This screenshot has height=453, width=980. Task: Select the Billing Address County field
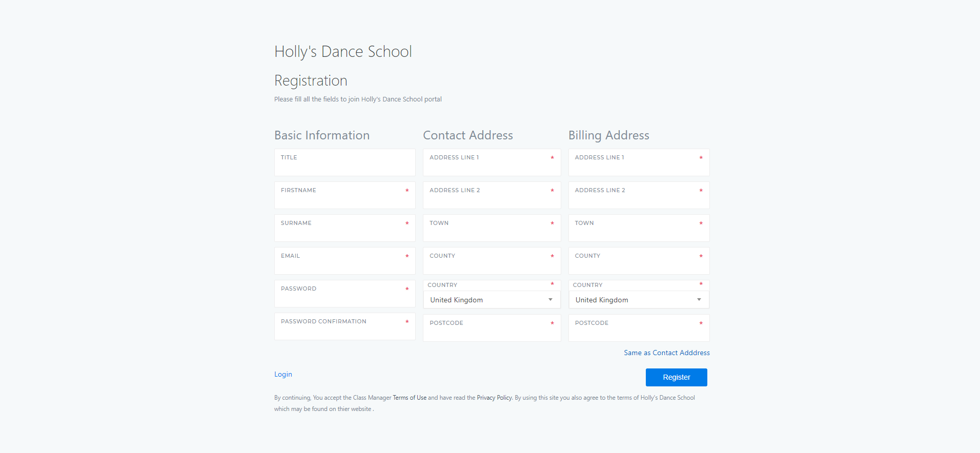click(x=639, y=261)
